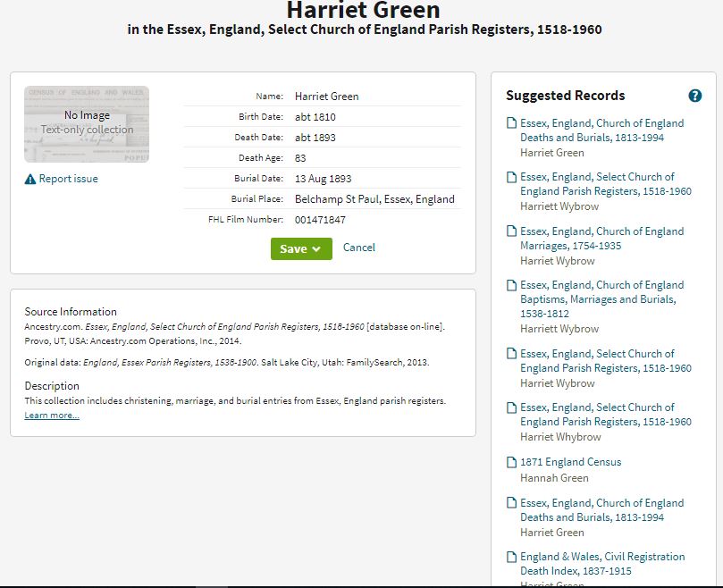Click the Cancel link
This screenshot has width=723, height=588.
(x=358, y=248)
